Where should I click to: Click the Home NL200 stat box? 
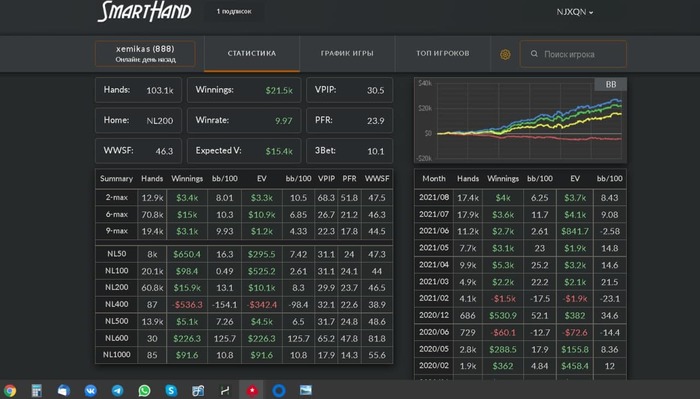138,121
